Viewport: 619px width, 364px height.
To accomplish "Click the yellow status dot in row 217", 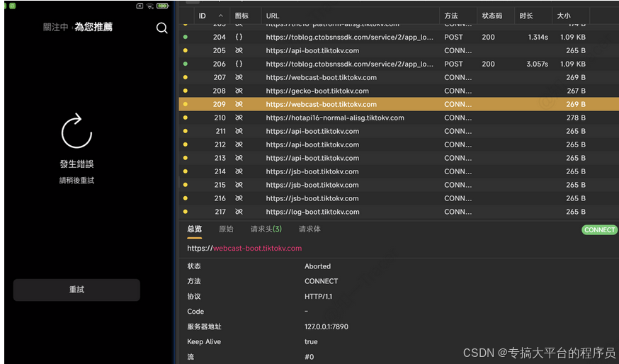I will [185, 212].
